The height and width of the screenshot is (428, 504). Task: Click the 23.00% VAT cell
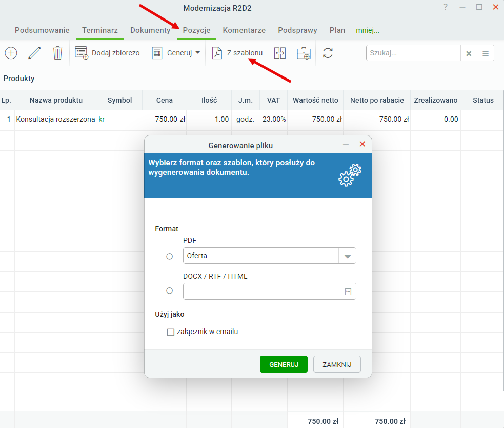(x=274, y=120)
